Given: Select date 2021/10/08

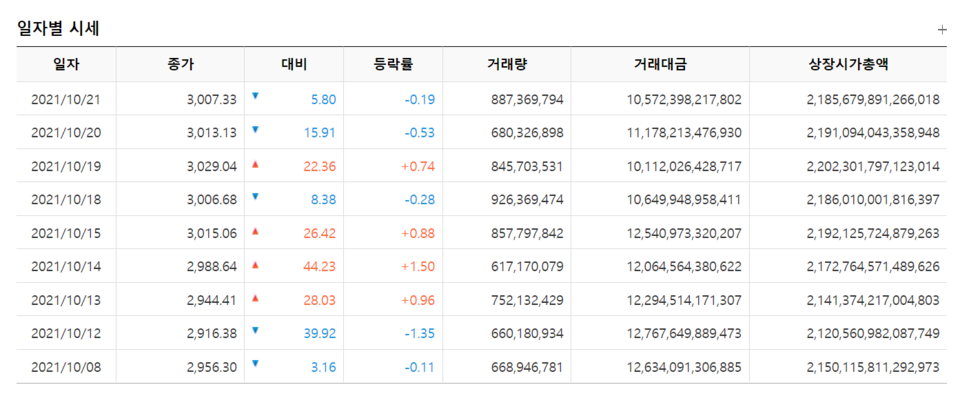Looking at the screenshot, I should [x=66, y=367].
